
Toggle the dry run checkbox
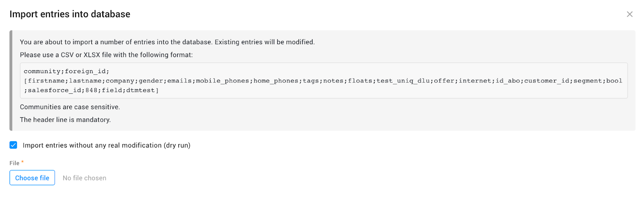pos(13,145)
